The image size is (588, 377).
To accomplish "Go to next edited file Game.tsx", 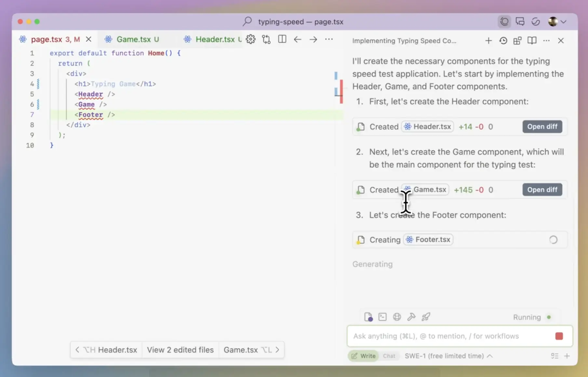I will pyautogui.click(x=251, y=350).
